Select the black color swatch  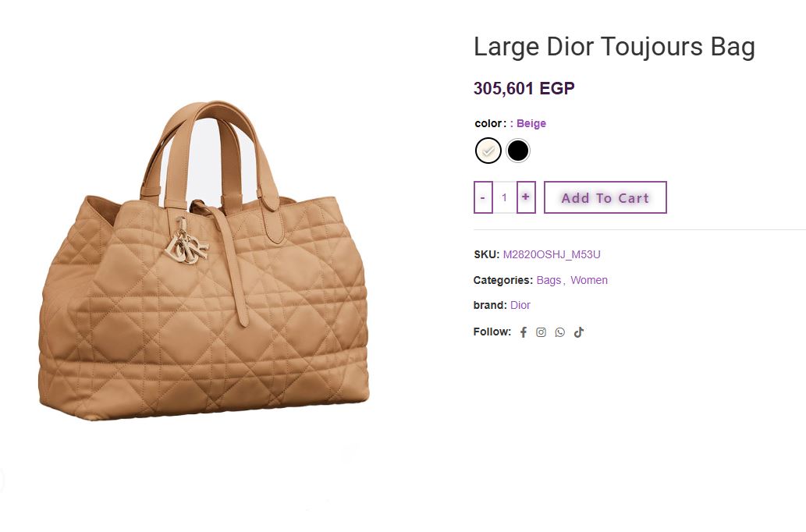[517, 151]
